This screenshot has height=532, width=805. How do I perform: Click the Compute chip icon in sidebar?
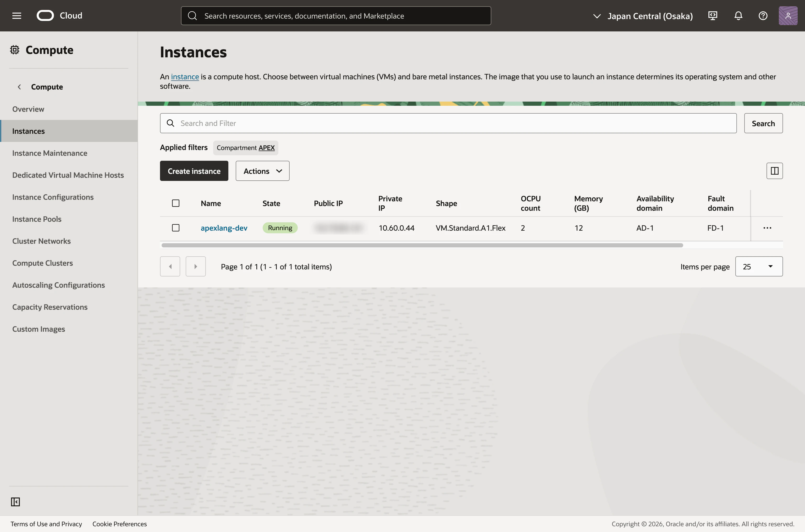click(x=15, y=50)
